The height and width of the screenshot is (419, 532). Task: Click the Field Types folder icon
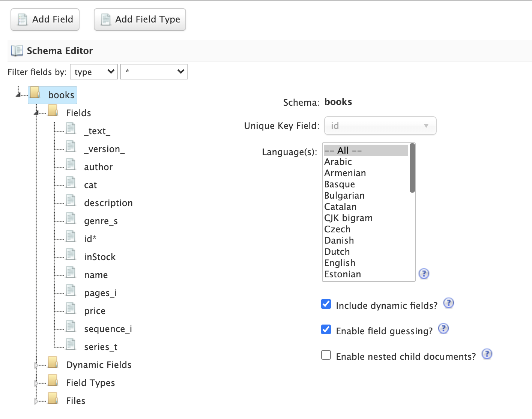click(53, 380)
